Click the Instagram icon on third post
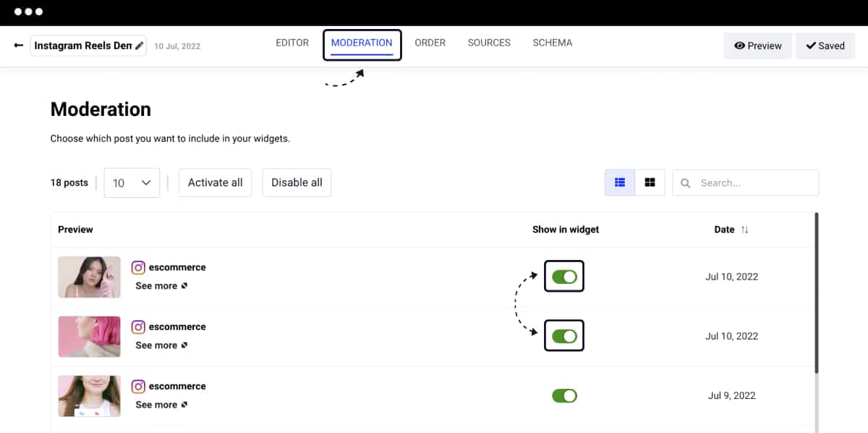The image size is (868, 433). 138,386
